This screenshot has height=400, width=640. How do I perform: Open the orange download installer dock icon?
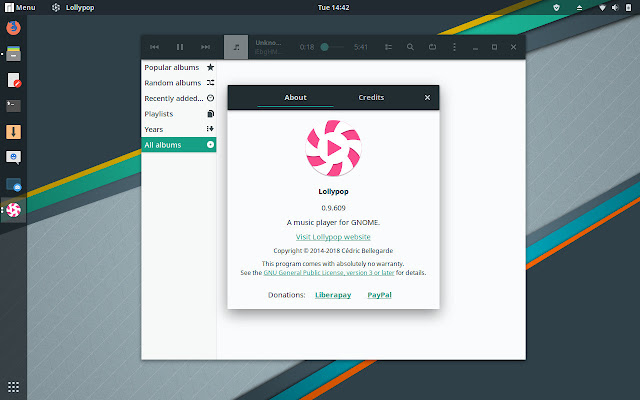[13, 132]
